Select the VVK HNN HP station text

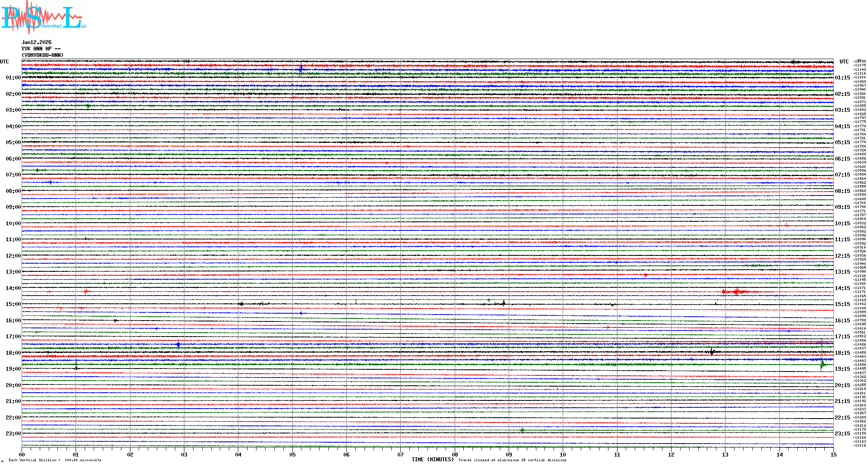[41, 49]
